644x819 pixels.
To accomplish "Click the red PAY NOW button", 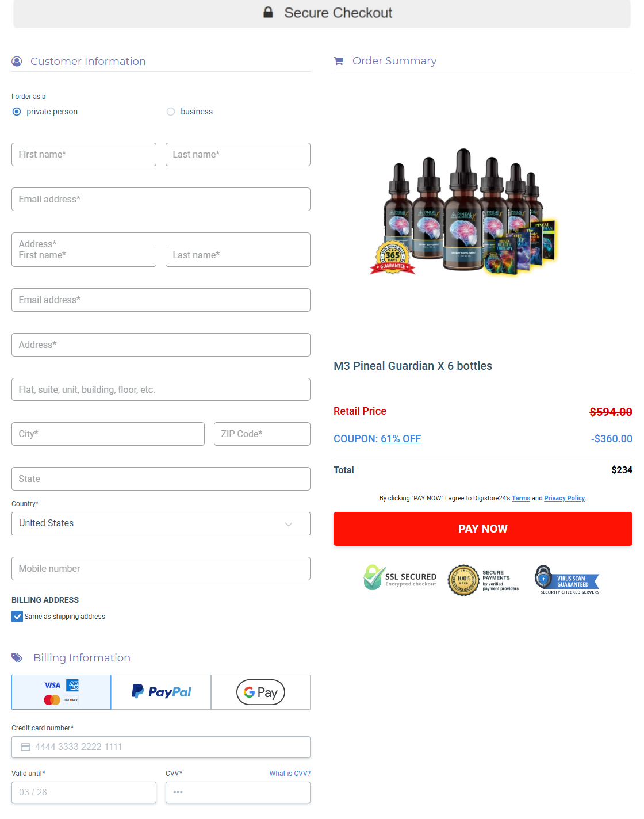I will tap(483, 529).
